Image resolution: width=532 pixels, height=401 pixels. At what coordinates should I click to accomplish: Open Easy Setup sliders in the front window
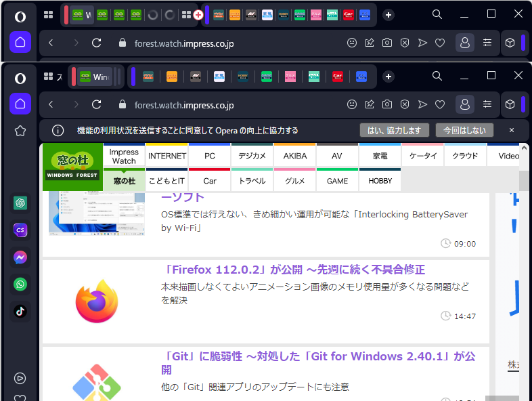pos(487,104)
